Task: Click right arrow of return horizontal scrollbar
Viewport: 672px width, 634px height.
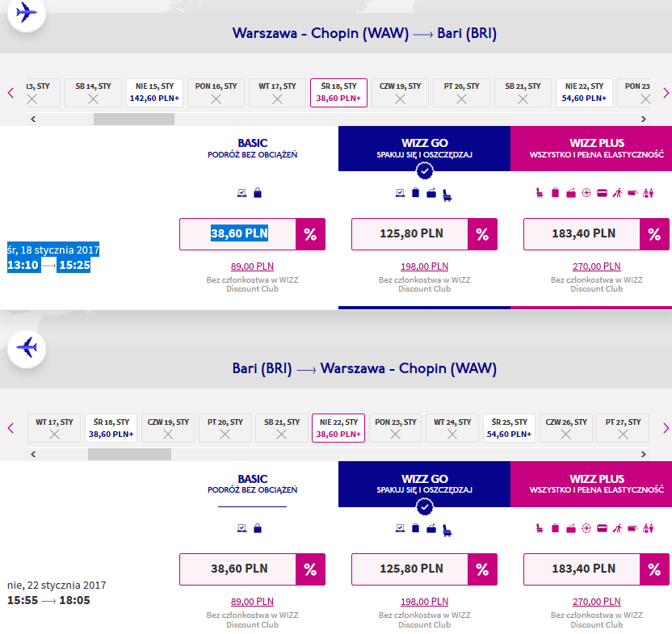Action: tap(643, 455)
